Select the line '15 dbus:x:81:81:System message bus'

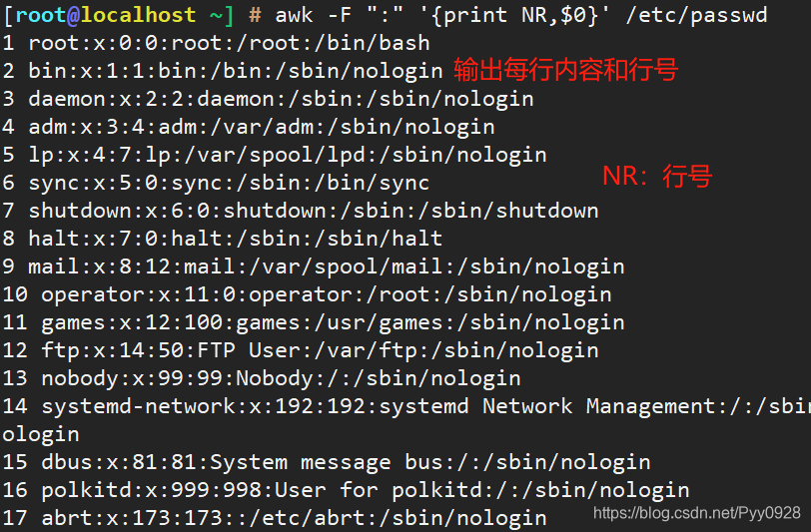click(327, 462)
